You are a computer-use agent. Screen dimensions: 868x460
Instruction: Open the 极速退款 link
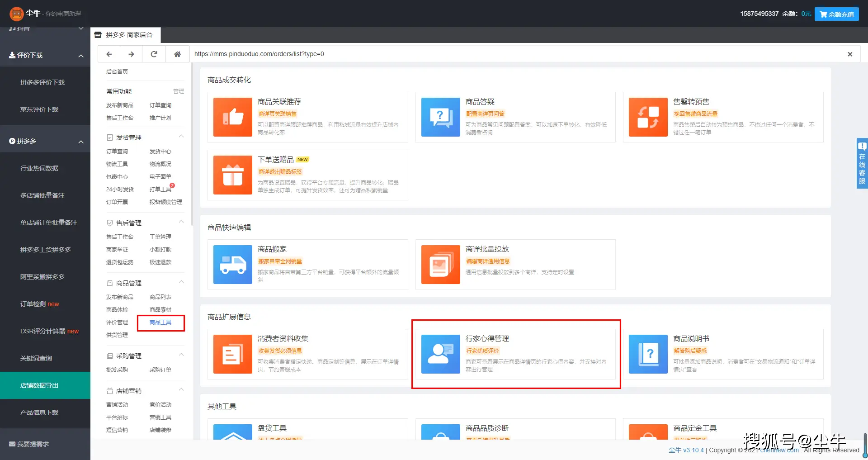coord(160,262)
